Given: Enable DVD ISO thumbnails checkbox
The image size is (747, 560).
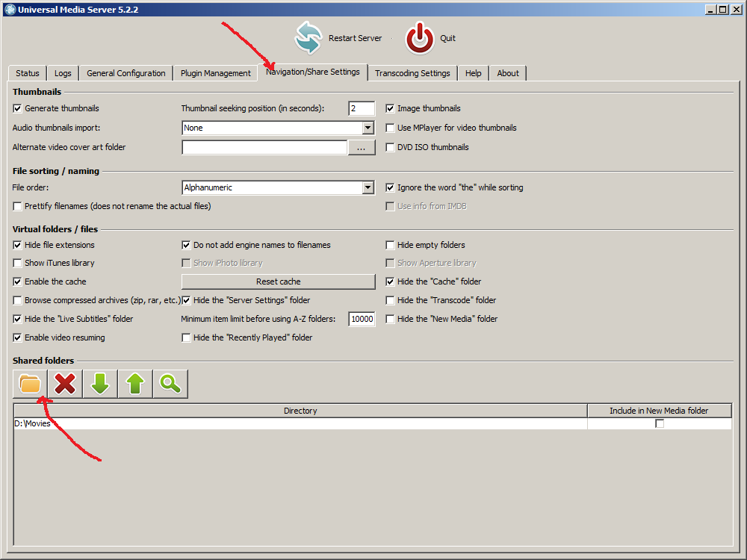Looking at the screenshot, I should [390, 147].
